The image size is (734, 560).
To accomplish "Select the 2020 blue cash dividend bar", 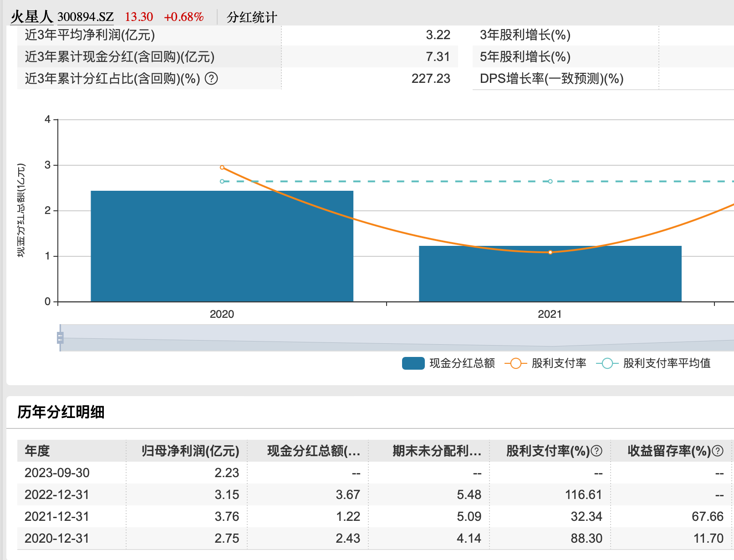I will point(222,246).
